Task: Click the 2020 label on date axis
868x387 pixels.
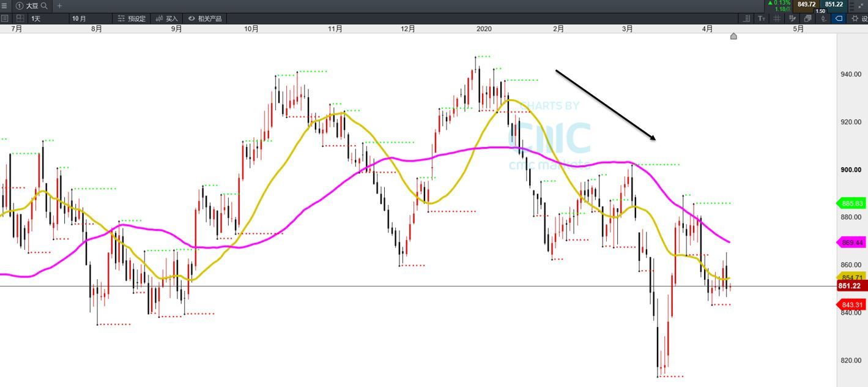Action: tap(484, 29)
